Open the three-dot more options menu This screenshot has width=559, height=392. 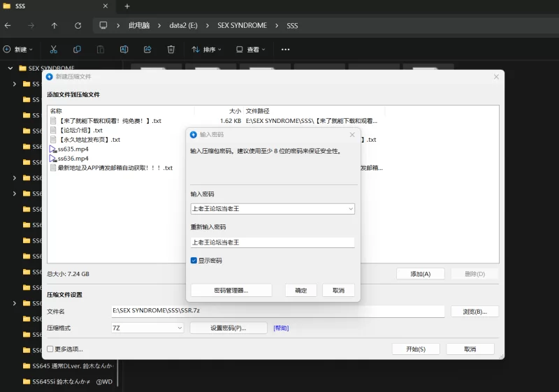point(285,50)
